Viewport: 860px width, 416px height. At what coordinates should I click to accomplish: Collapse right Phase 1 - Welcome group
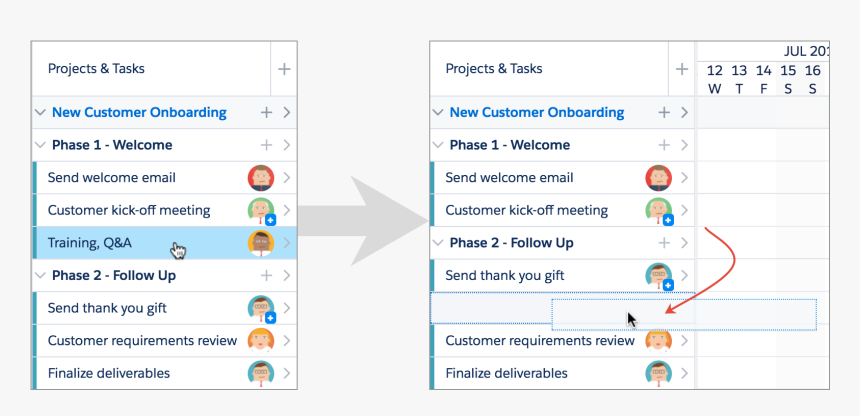click(438, 145)
